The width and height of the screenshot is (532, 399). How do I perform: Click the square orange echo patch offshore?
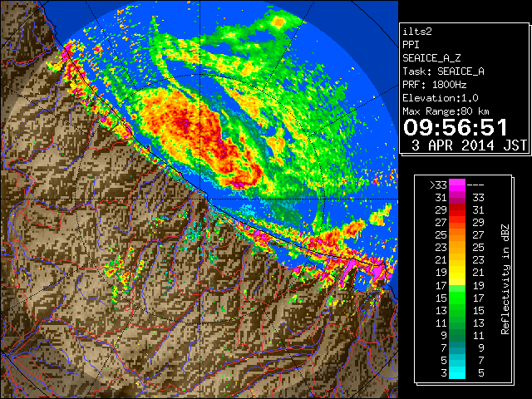[x=278, y=22]
